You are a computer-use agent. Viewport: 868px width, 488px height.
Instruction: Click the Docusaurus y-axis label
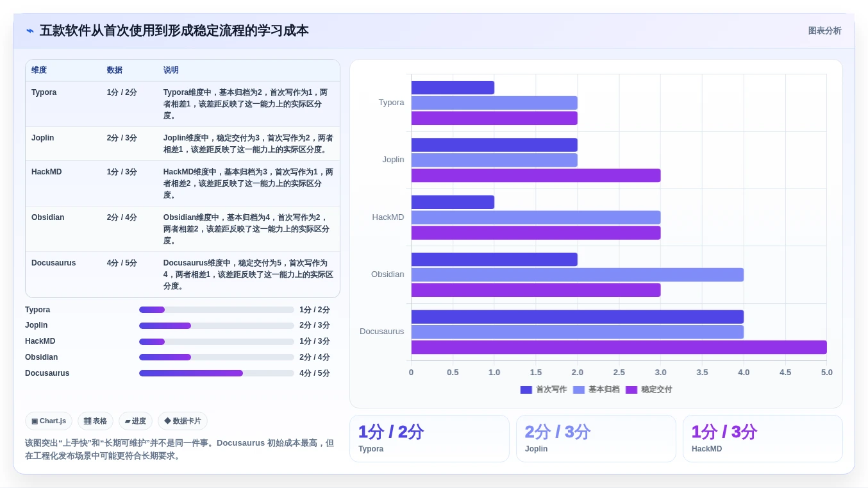coord(382,332)
